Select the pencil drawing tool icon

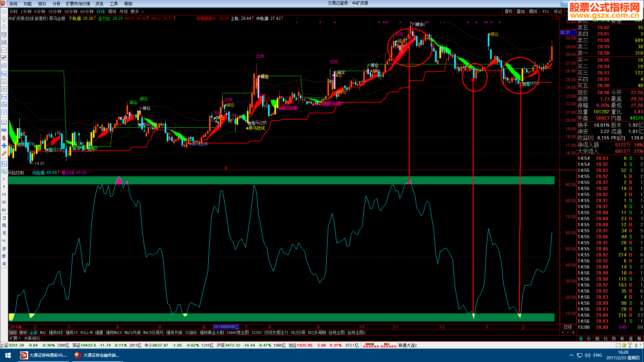[x=4, y=153]
